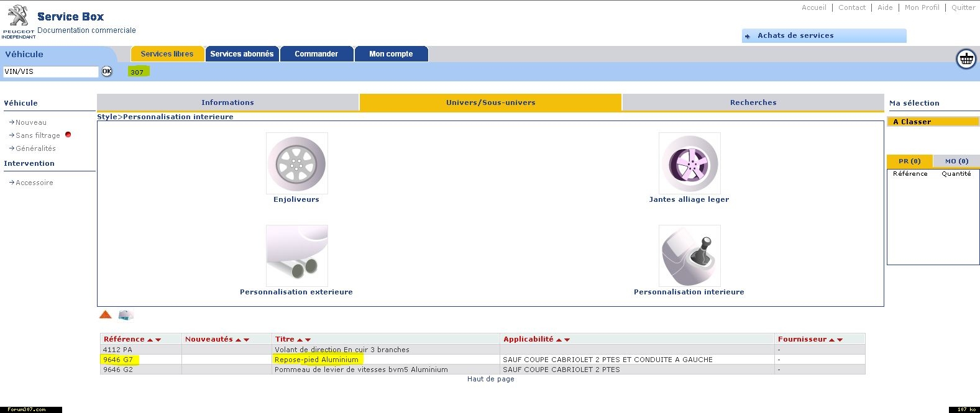Sort Applicabilité column ascending

pos(559,340)
